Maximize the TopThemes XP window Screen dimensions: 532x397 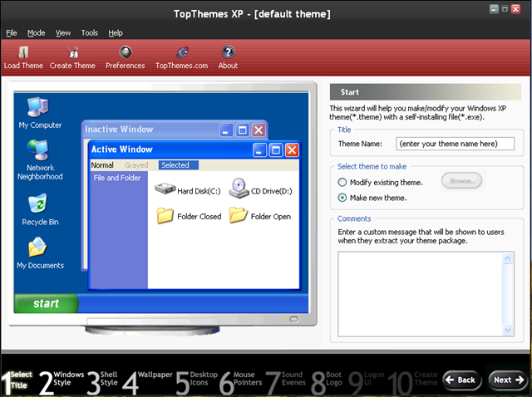(x=505, y=9)
